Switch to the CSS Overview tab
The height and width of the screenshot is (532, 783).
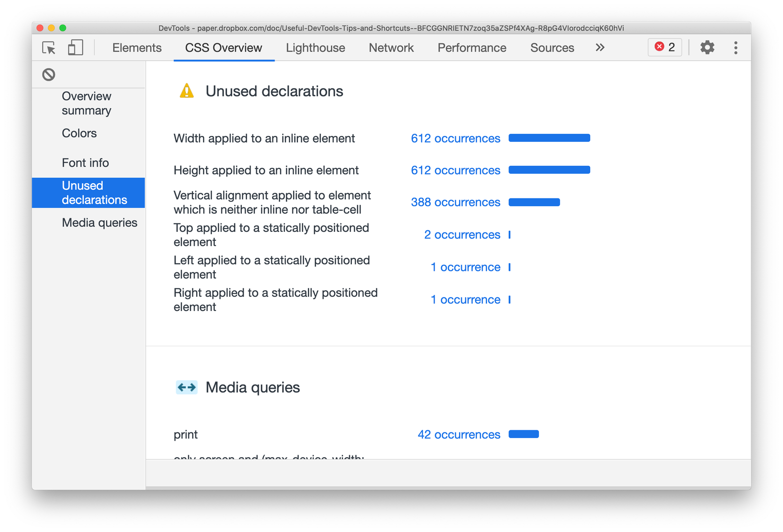point(224,48)
